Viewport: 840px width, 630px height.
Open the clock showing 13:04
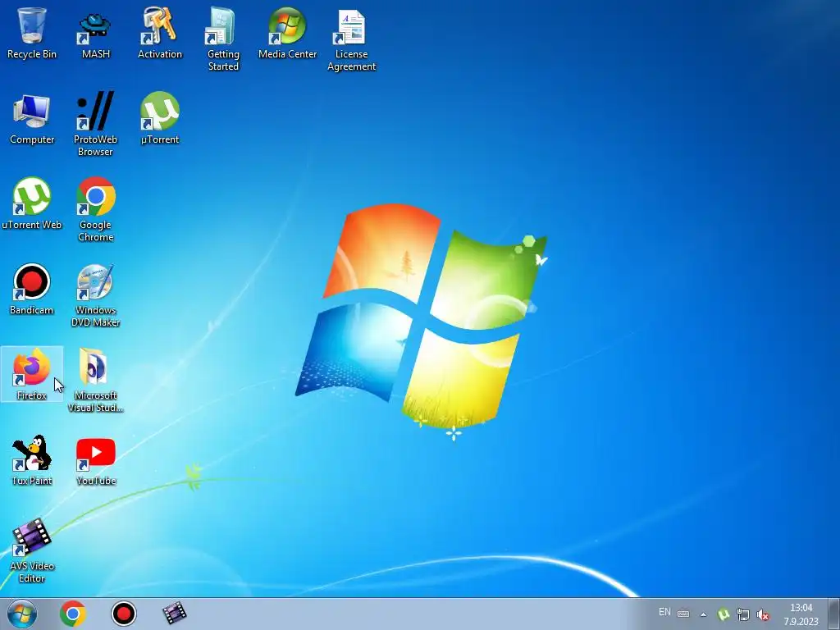click(801, 608)
